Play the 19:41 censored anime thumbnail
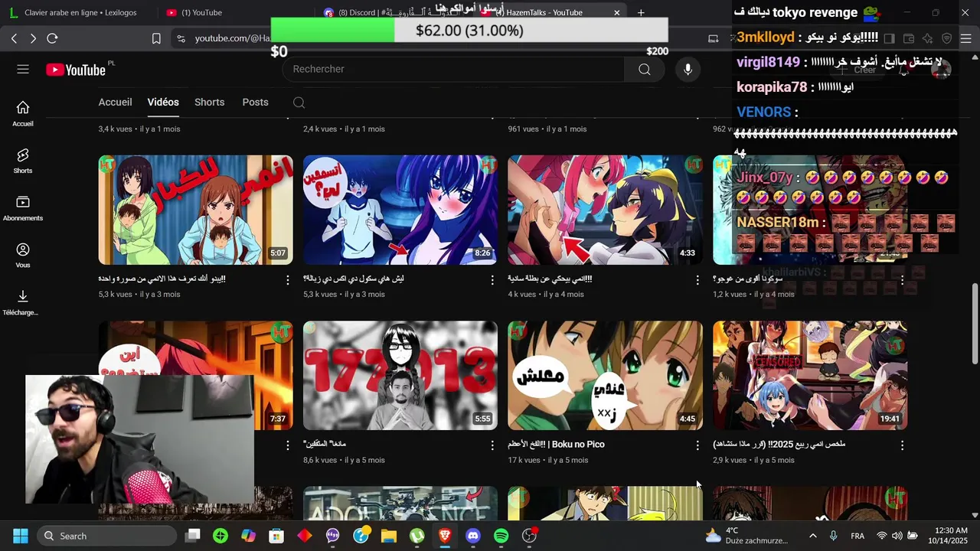Image resolution: width=980 pixels, height=551 pixels. point(810,375)
